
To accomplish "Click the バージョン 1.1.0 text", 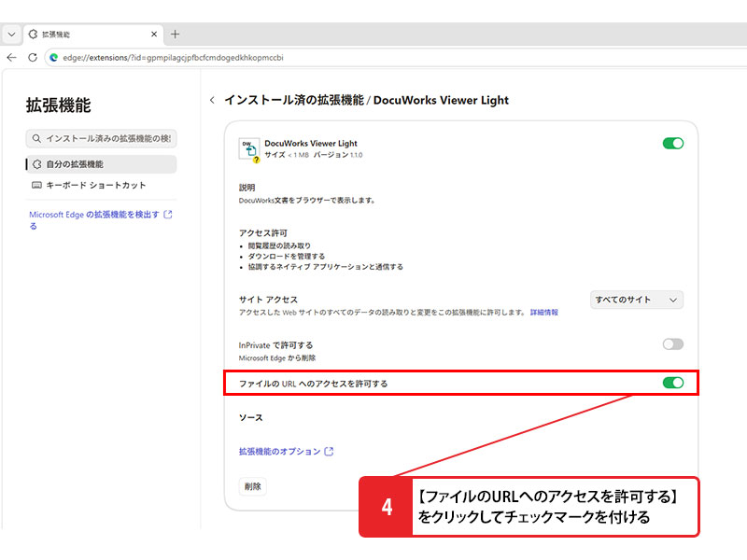I will tap(338, 155).
